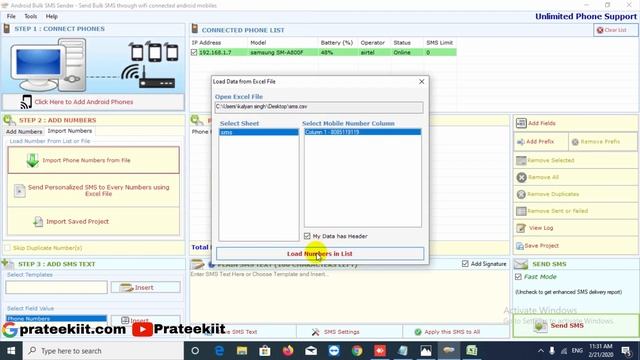Open Google Chrome from taskbar
The width and height of the screenshot is (640, 360).
pos(357,351)
